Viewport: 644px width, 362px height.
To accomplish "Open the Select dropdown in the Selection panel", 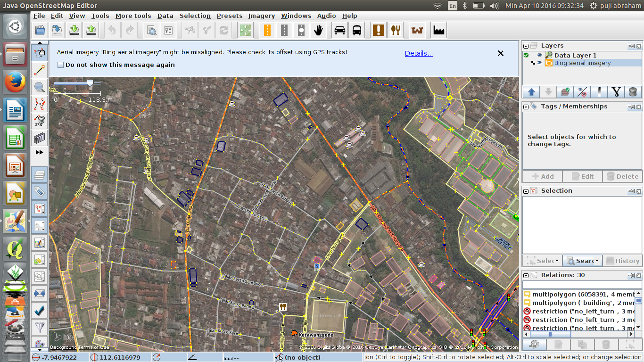I will (542, 261).
